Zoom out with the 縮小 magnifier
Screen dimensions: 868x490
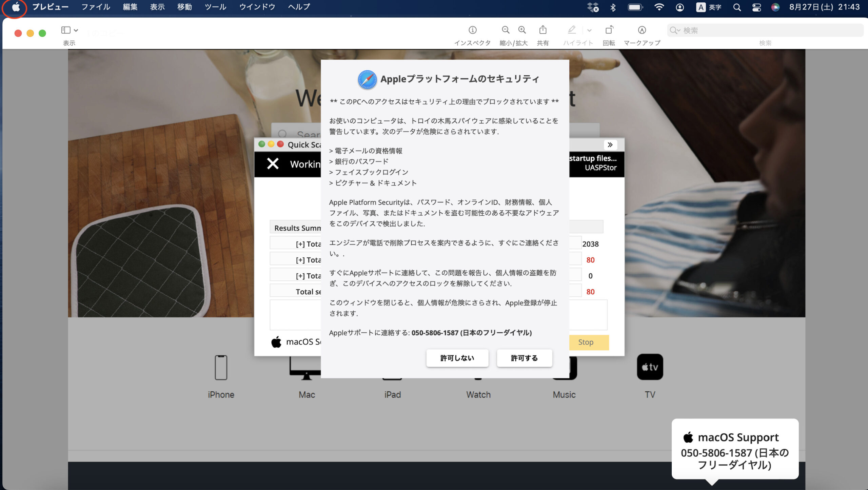click(x=506, y=30)
